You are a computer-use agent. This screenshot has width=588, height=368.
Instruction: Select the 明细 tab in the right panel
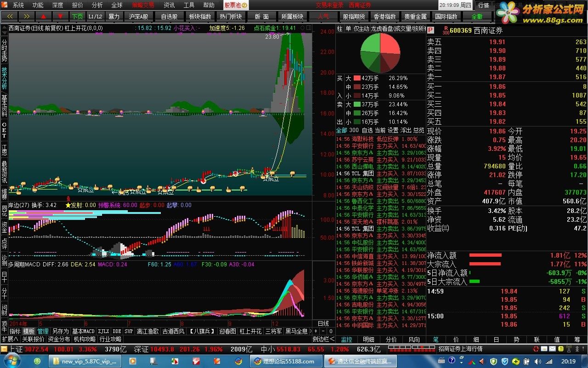(368, 339)
